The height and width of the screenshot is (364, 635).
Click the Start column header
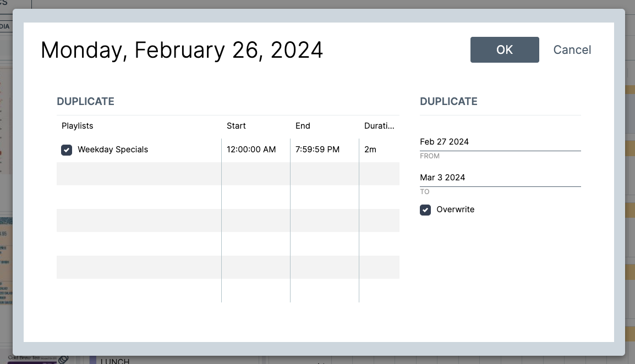tap(236, 126)
